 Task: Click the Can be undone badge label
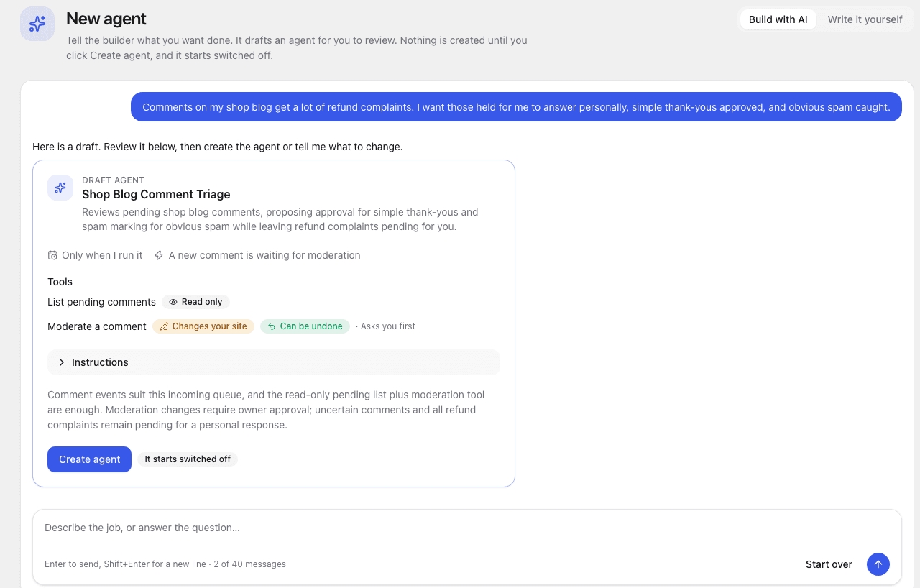tap(311, 326)
